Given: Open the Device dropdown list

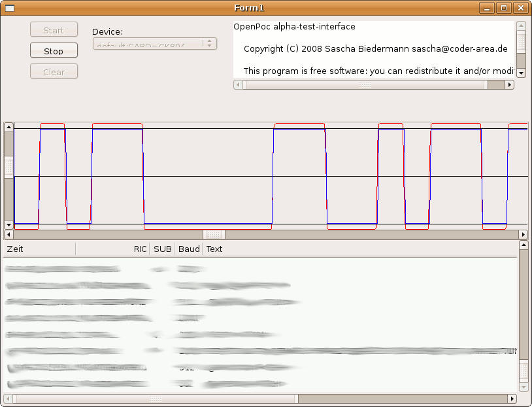Looking at the screenshot, I should tap(154, 44).
